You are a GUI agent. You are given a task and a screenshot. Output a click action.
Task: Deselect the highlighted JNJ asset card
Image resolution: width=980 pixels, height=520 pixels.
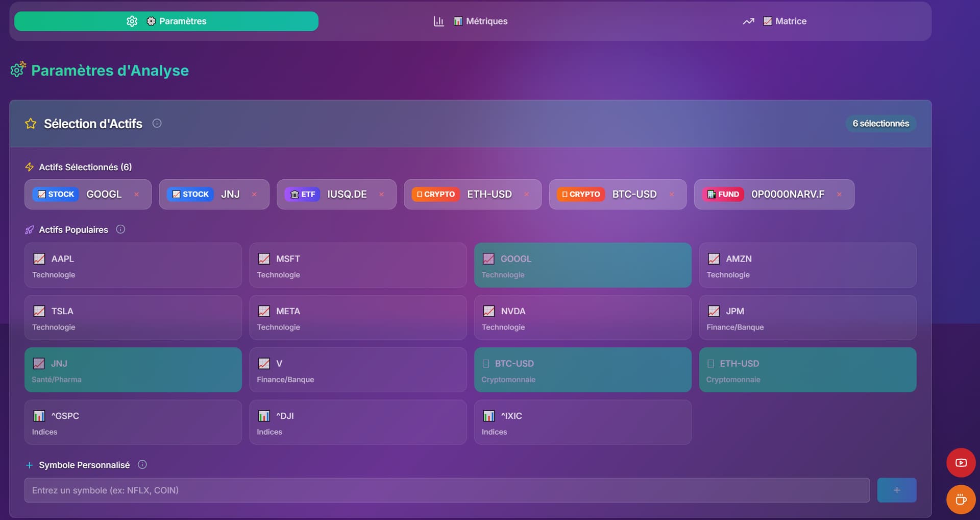[x=133, y=370]
